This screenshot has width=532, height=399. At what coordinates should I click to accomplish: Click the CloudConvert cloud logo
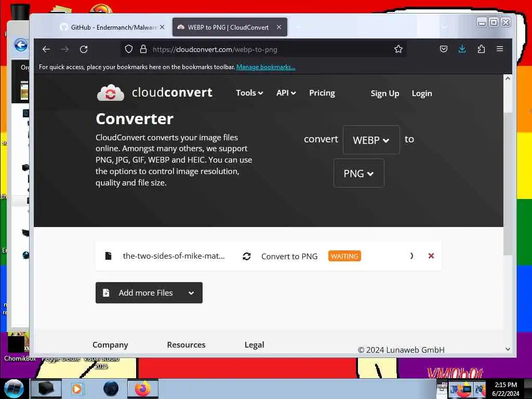111,92
